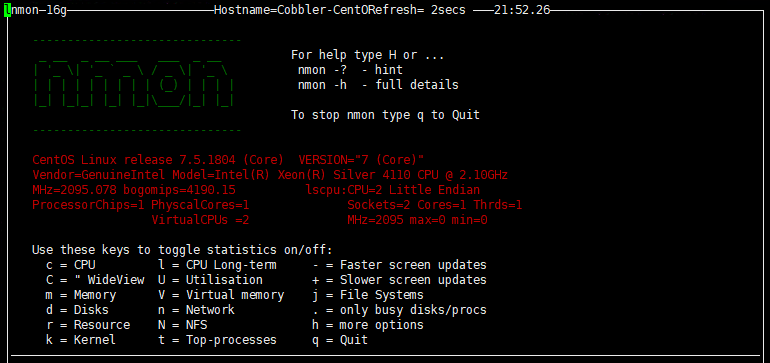Click the 't = Top-processes' option
The height and width of the screenshot is (363, 770).
pos(218,340)
